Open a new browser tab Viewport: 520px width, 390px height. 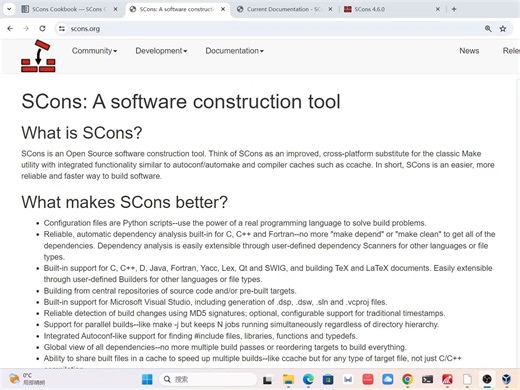click(454, 9)
